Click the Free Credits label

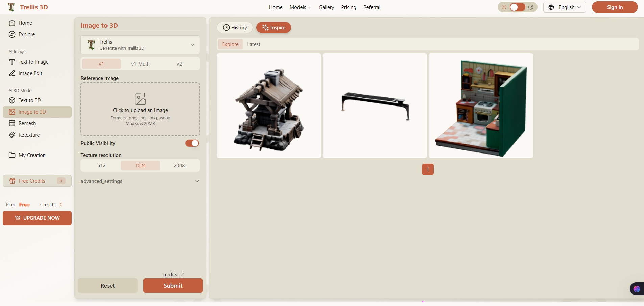32,181
